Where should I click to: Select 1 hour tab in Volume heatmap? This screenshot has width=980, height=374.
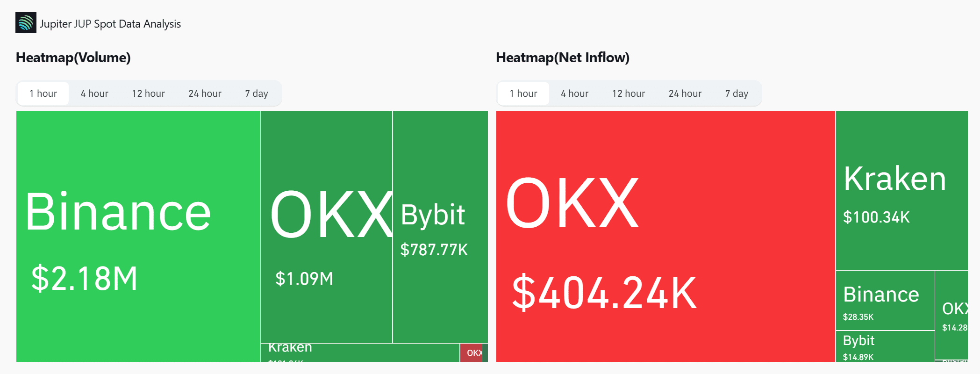tap(43, 93)
